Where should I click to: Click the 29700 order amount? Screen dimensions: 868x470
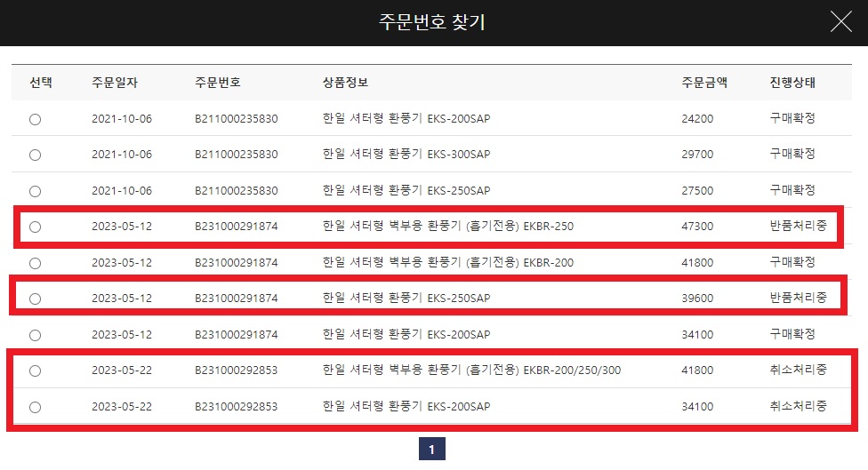pyautogui.click(x=697, y=155)
